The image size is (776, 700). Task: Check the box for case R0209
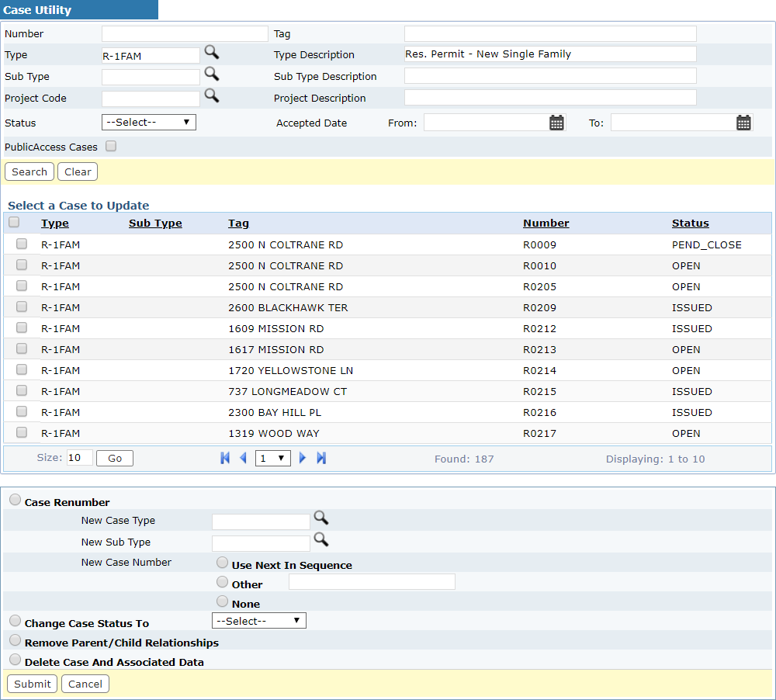point(22,307)
